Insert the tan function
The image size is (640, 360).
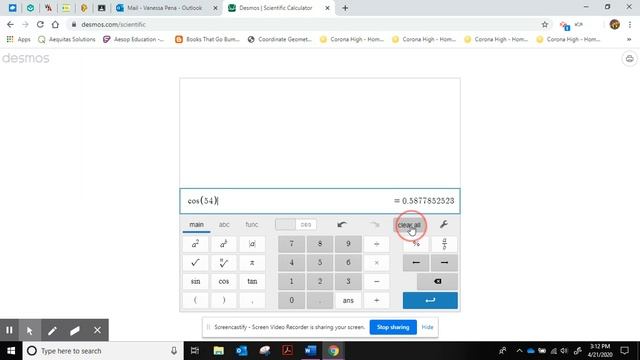tap(252, 281)
